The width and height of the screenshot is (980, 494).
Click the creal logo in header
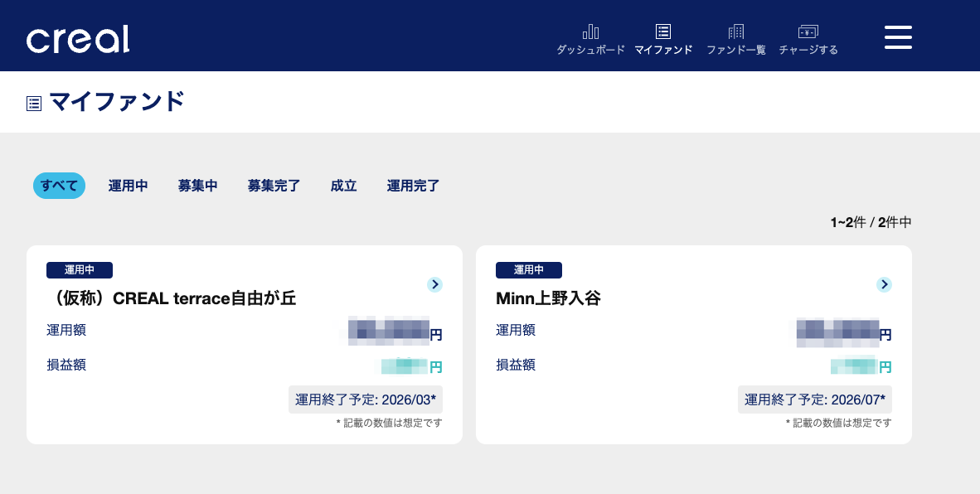pos(78,39)
